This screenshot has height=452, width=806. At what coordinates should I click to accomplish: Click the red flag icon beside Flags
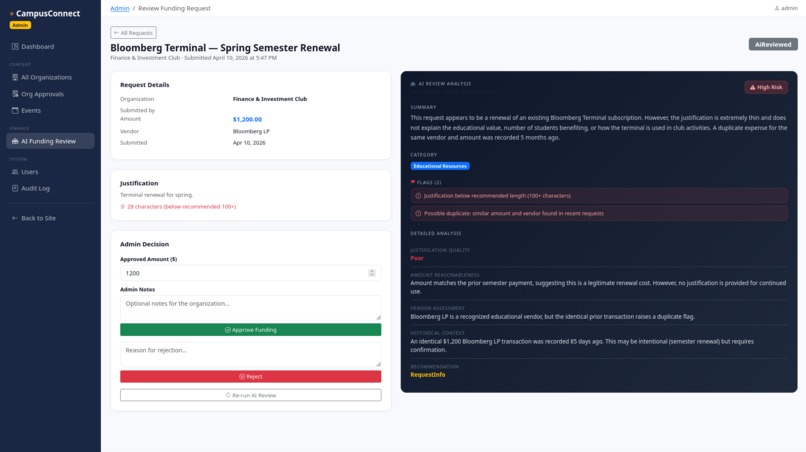click(x=413, y=182)
